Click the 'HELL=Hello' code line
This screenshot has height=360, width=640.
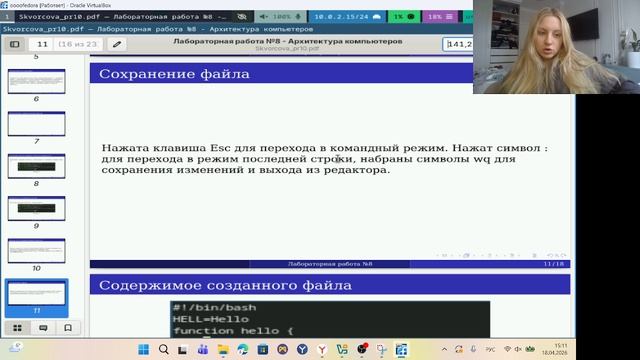[211, 319]
